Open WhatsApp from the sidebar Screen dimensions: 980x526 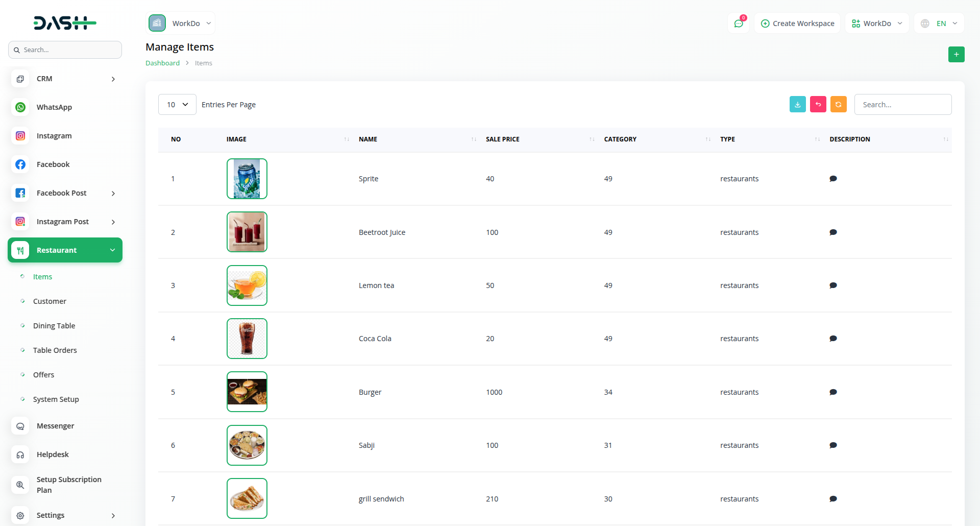(65, 107)
